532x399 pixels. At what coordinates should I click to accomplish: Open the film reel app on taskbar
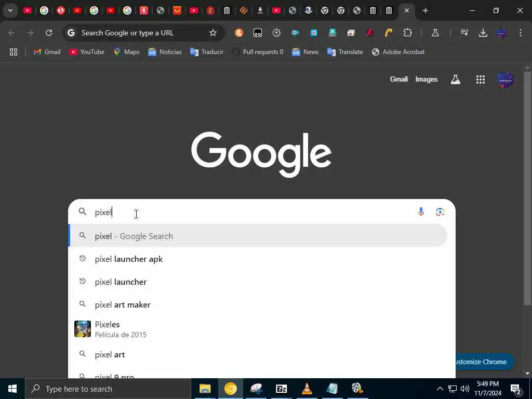[x=357, y=389]
